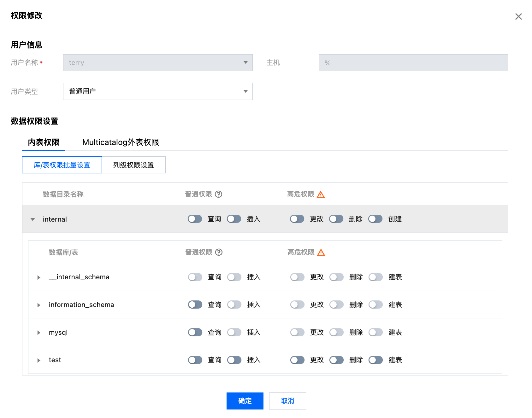Enable 插入 permission for test database

[234, 360]
